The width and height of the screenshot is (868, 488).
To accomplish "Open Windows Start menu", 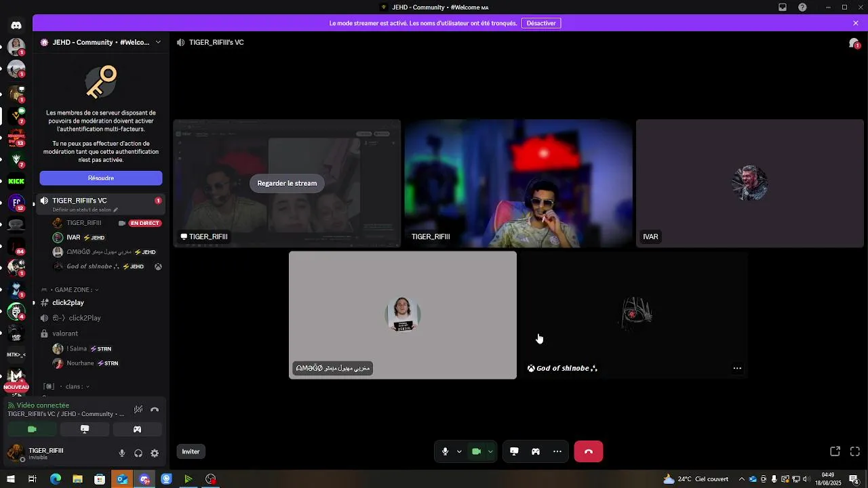I will [x=11, y=479].
